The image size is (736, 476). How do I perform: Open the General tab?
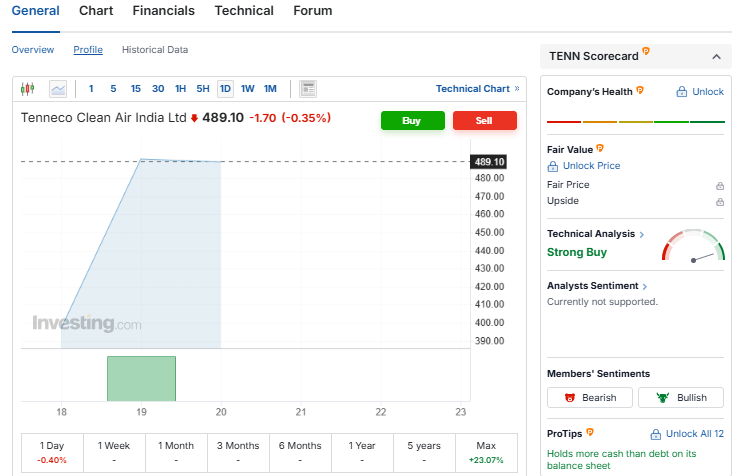pyautogui.click(x=36, y=11)
